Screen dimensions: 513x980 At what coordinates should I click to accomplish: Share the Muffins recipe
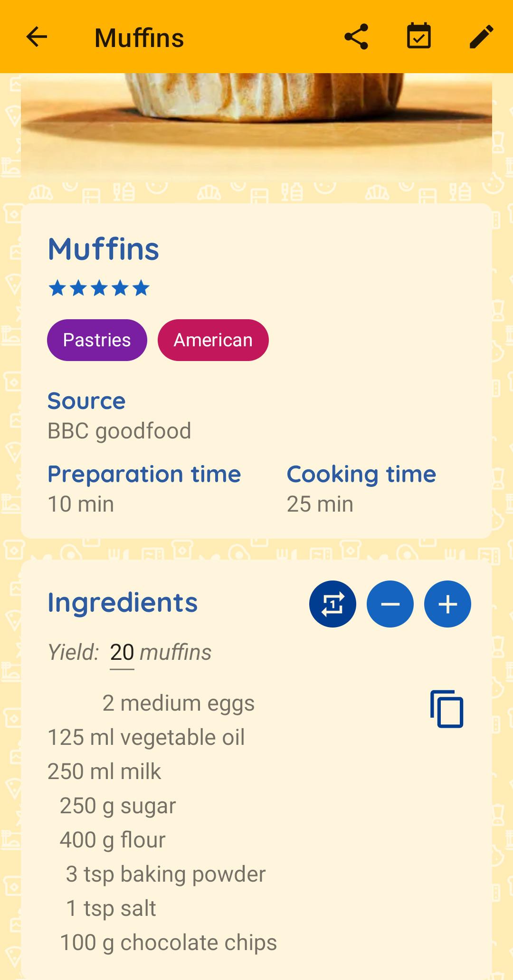(x=356, y=37)
